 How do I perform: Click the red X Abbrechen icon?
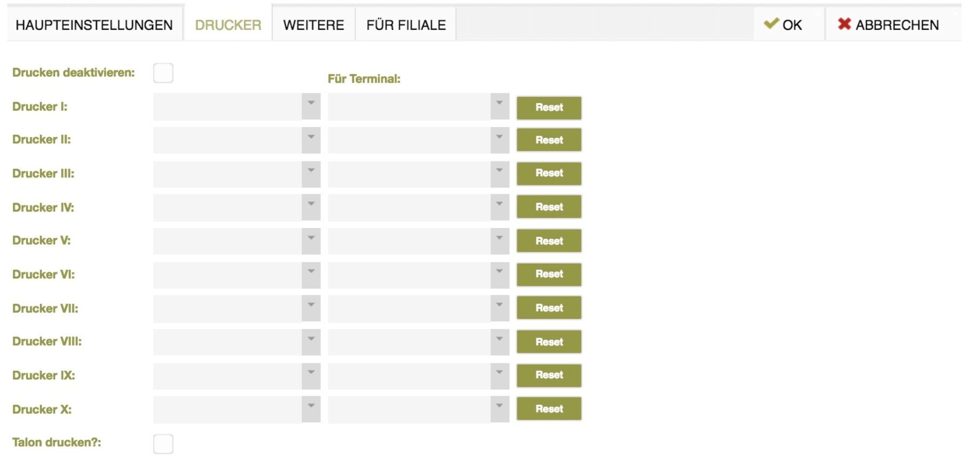[844, 24]
